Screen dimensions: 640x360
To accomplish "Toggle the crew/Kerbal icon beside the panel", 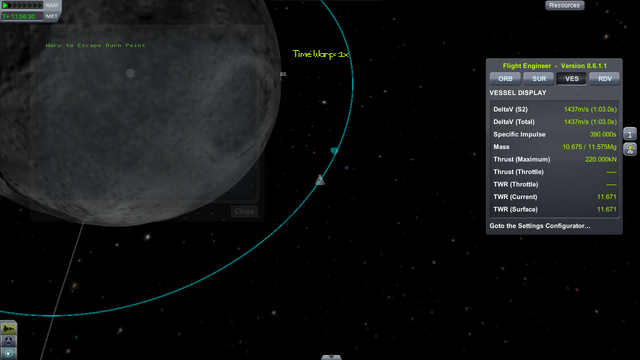I will coord(630,149).
